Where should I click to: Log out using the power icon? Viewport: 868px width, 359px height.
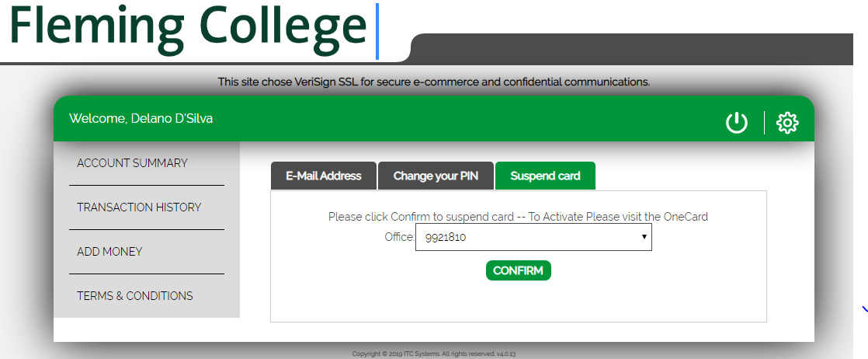pyautogui.click(x=736, y=123)
